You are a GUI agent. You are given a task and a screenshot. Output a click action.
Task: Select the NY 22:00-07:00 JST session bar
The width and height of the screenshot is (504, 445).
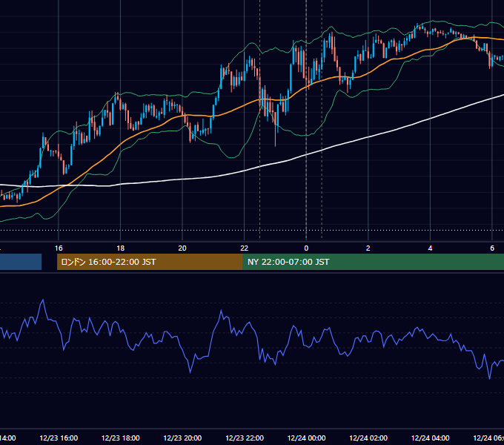pos(373,262)
